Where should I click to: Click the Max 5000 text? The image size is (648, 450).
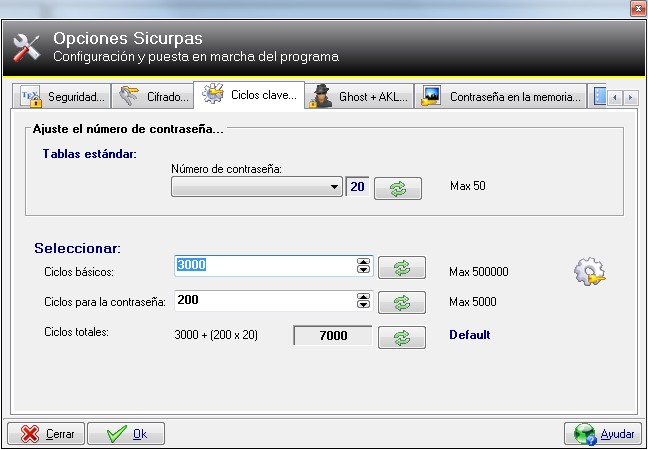[473, 302]
